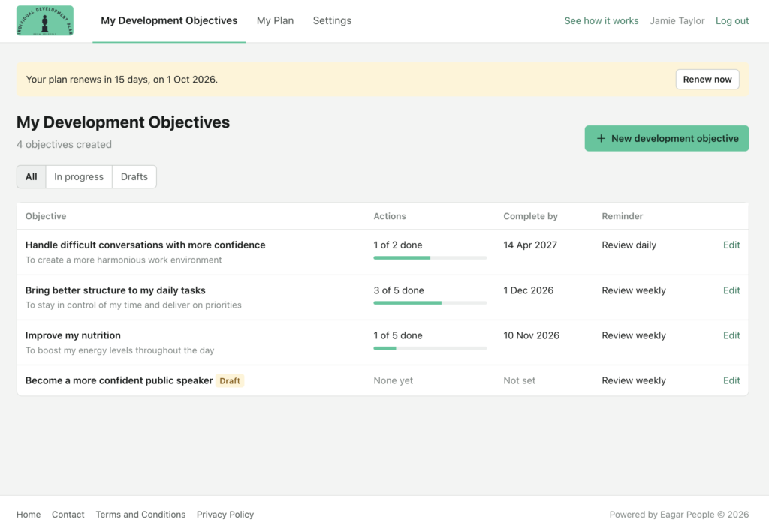Edit the Bring better structure objective
Image resolution: width=769 pixels, height=532 pixels.
[x=731, y=290]
